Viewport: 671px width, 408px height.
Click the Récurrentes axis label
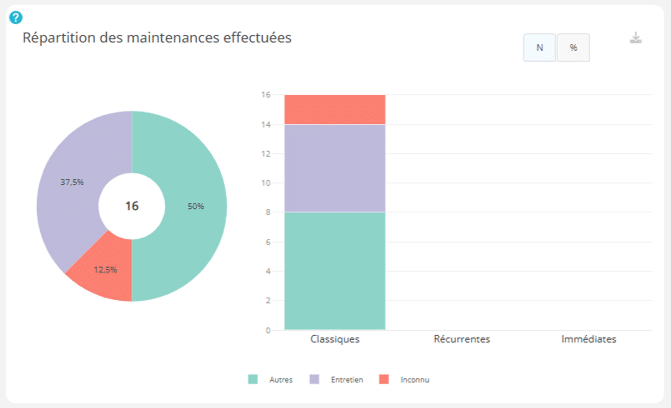click(x=462, y=339)
